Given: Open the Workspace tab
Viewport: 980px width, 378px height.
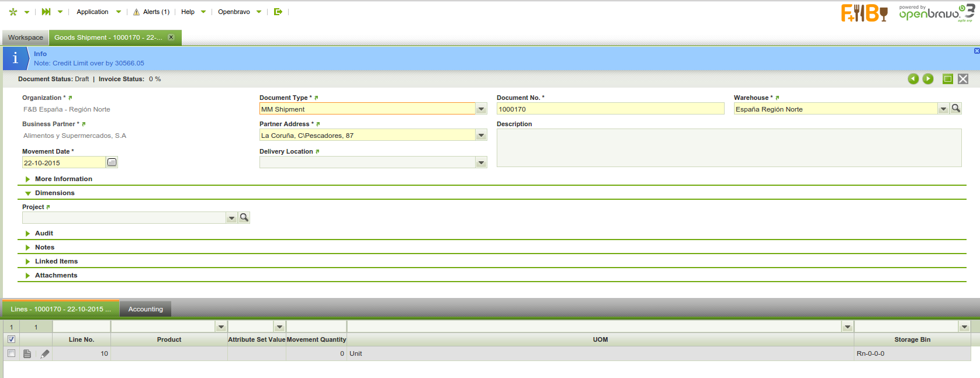Looking at the screenshot, I should click(26, 37).
